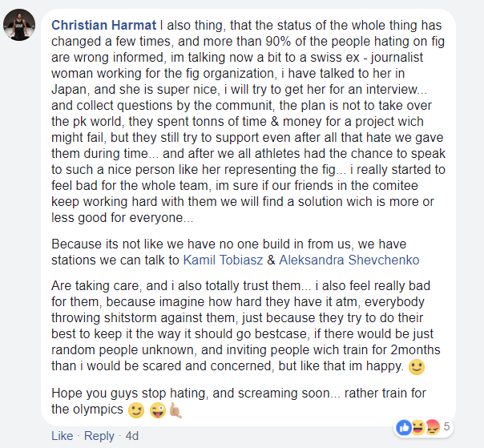484x448 pixels.
Task: Reply to Christian Harmat's comment
Action: point(99,436)
